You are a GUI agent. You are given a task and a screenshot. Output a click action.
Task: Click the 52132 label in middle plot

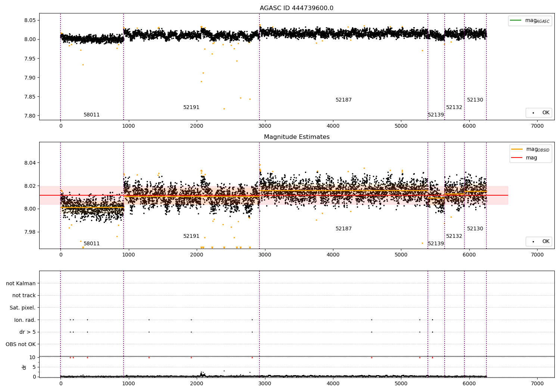pos(454,236)
